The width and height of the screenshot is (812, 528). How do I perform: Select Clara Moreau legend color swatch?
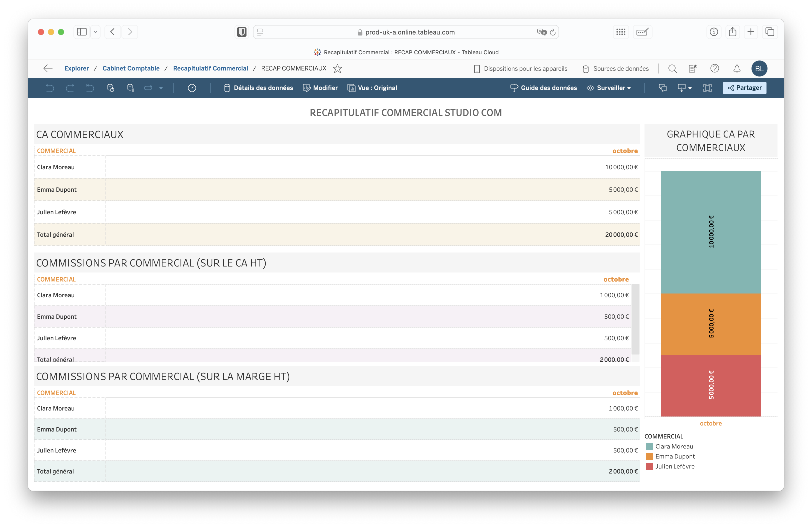point(649,446)
